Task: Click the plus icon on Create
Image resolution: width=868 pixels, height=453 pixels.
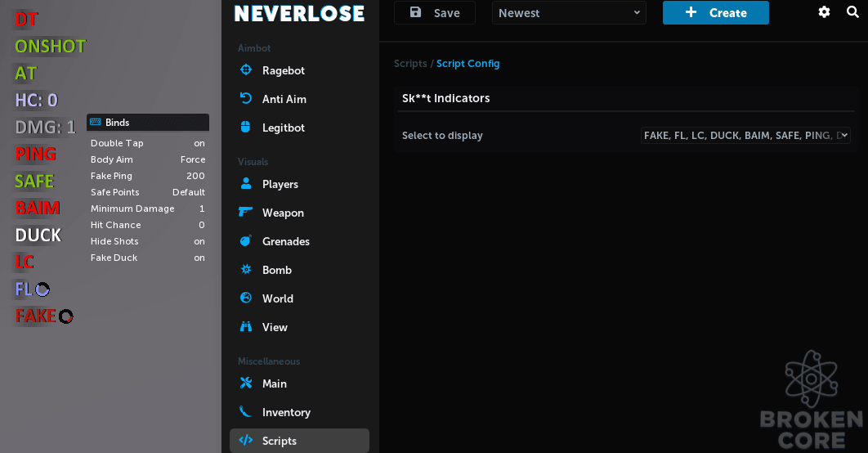Action: coord(691,12)
